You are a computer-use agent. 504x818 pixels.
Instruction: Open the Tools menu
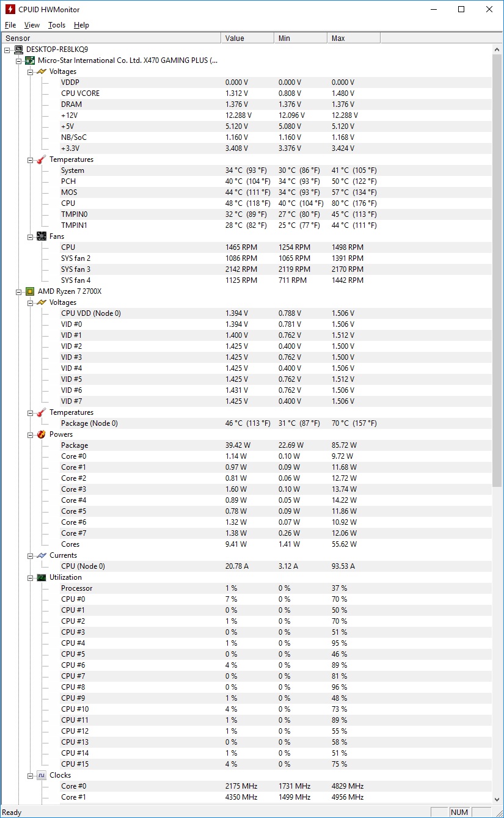(57, 25)
